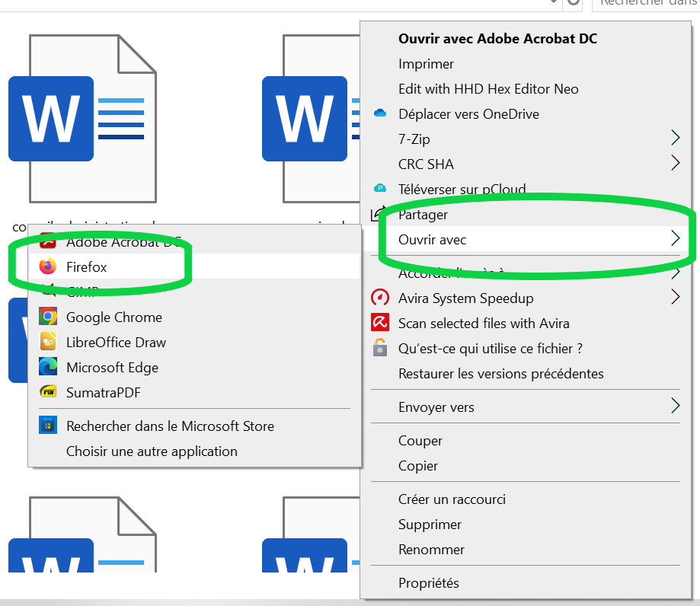
Task: Select Renommer in the context menu
Action: coord(431,550)
